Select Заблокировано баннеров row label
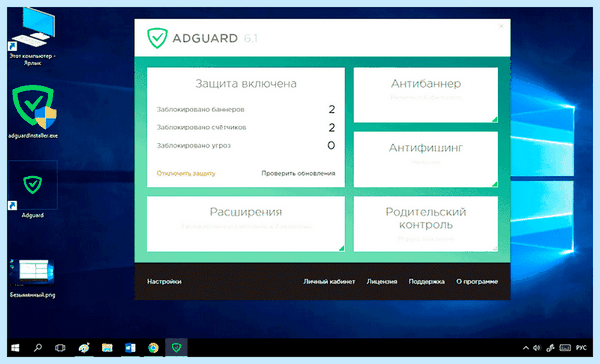Image resolution: width=600 pixels, height=364 pixels. (201, 109)
